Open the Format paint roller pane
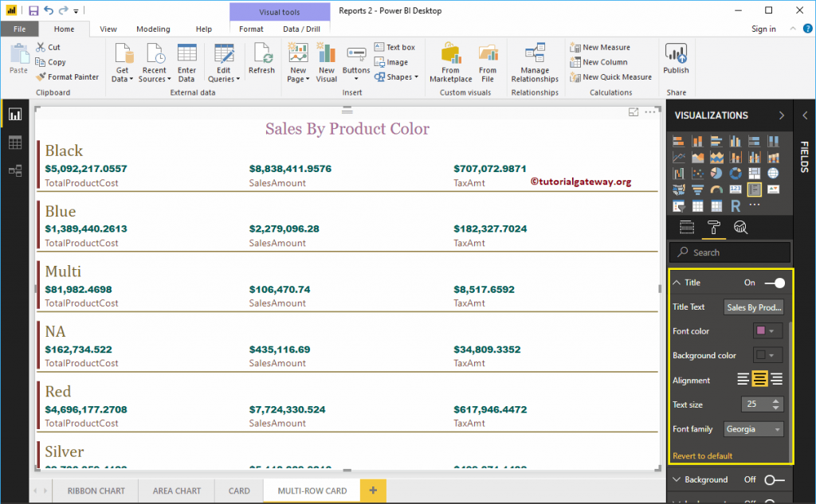816x504 pixels. pyautogui.click(x=714, y=227)
